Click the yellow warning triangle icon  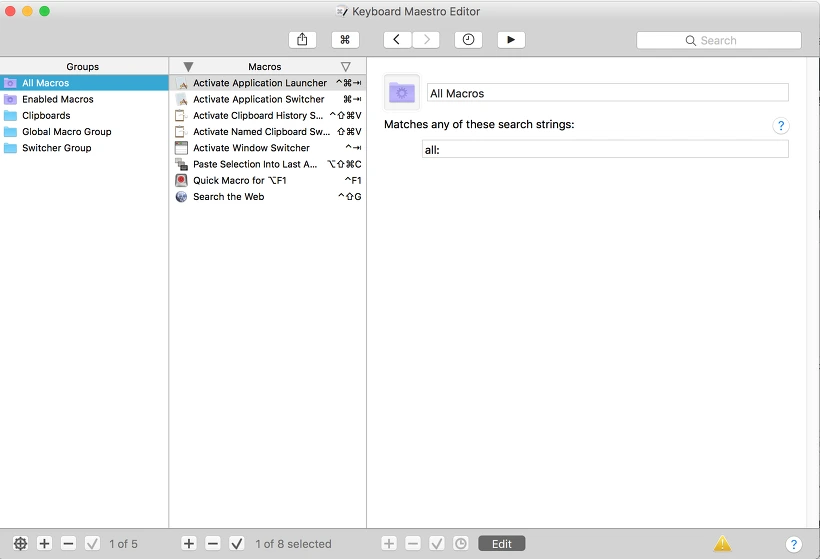click(x=722, y=544)
